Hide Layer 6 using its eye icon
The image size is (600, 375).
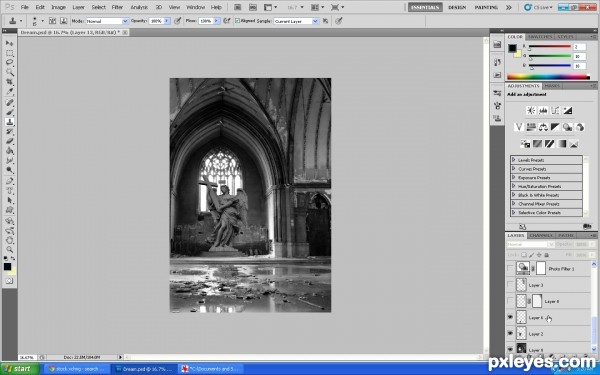[x=510, y=317]
